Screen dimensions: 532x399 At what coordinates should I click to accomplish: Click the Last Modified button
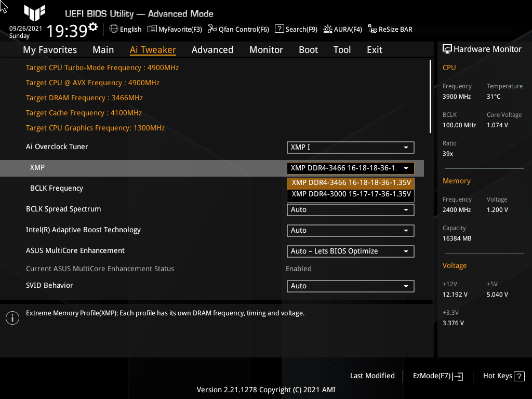coord(372,376)
